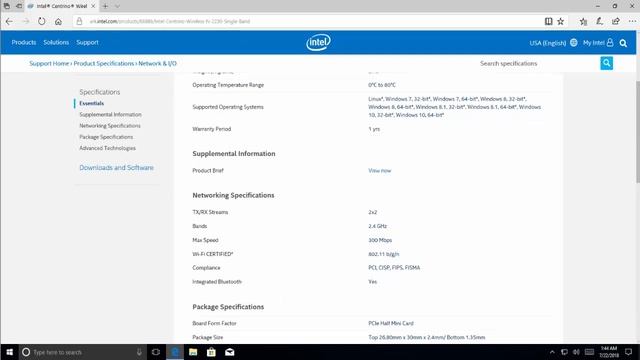Click the Intel logo
Screen dimensions: 640x360
[318, 42]
